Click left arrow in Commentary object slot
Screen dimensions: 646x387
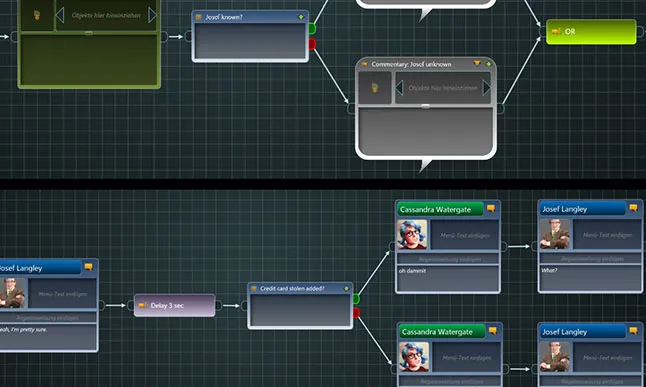click(399, 88)
